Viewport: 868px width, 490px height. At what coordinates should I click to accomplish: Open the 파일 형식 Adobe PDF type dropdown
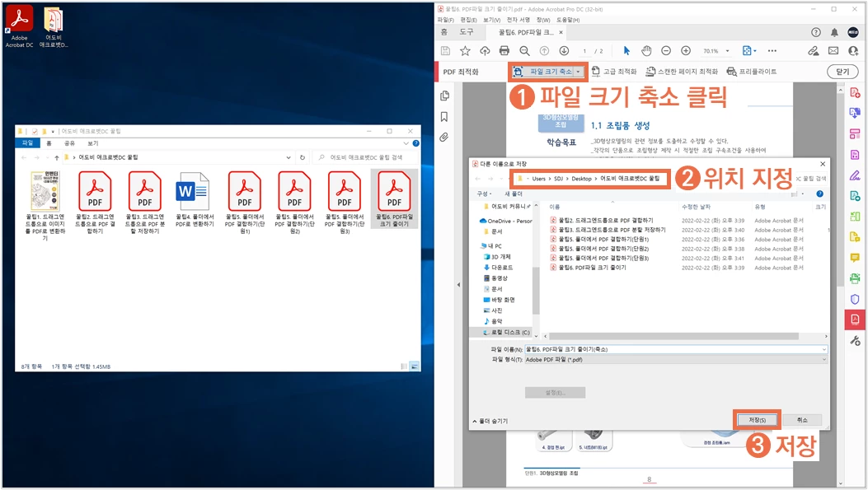[x=675, y=360]
